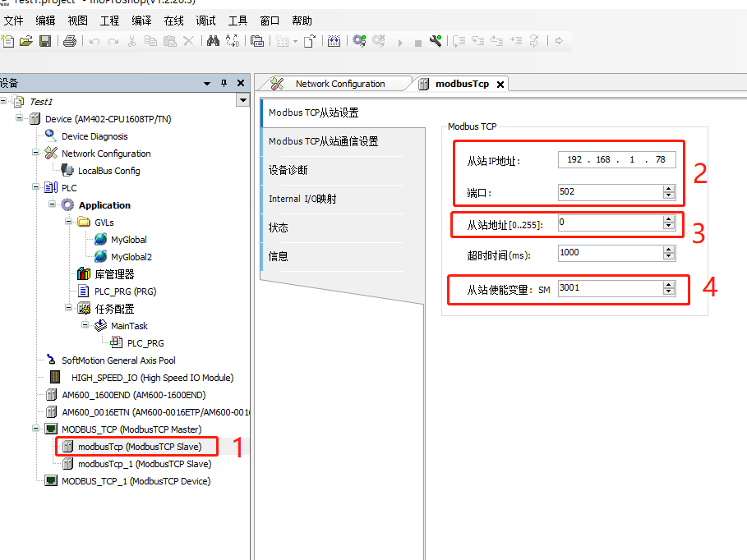Click the Delete X toolbar icon
This screenshot has height=560, width=747.
click(x=189, y=41)
